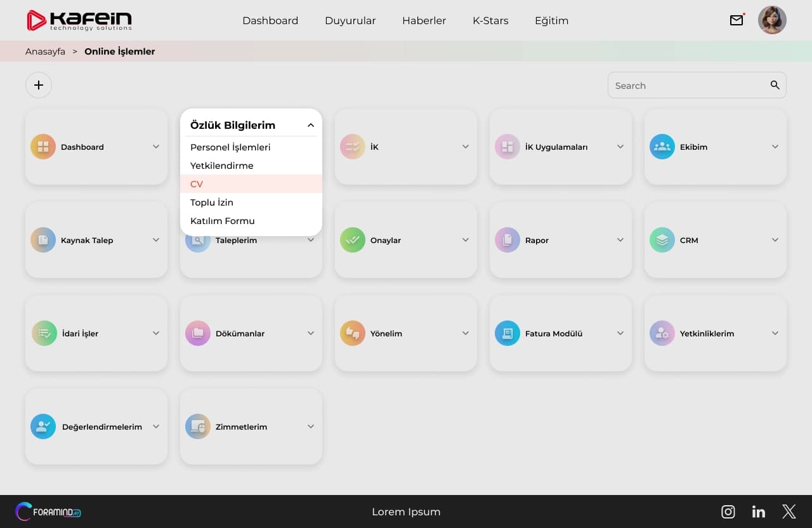The height and width of the screenshot is (528, 812).
Task: Click the Yetkinliklerim person-gear icon
Action: (x=662, y=333)
